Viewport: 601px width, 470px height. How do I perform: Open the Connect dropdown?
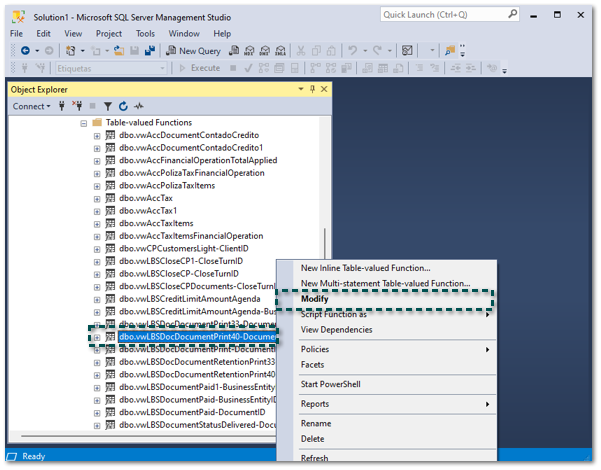point(31,106)
